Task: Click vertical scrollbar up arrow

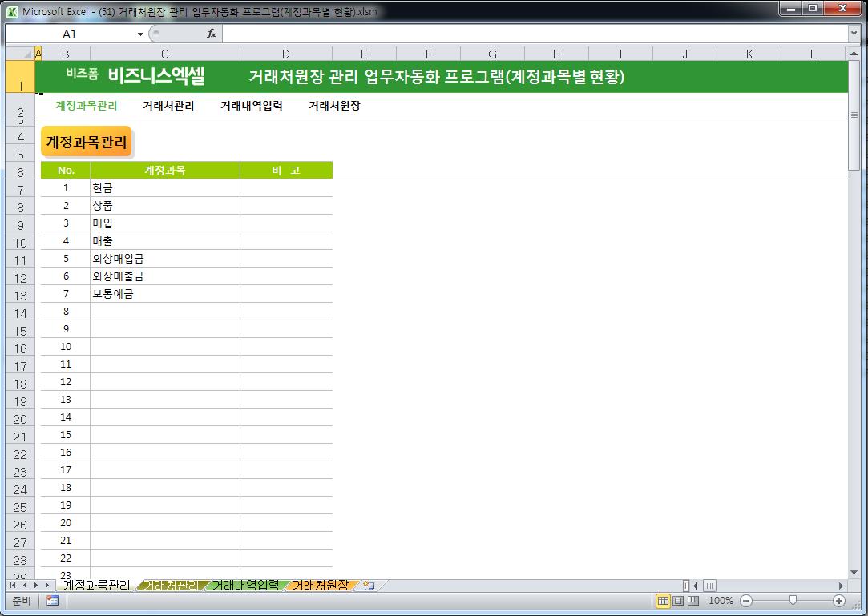Action: (x=854, y=54)
